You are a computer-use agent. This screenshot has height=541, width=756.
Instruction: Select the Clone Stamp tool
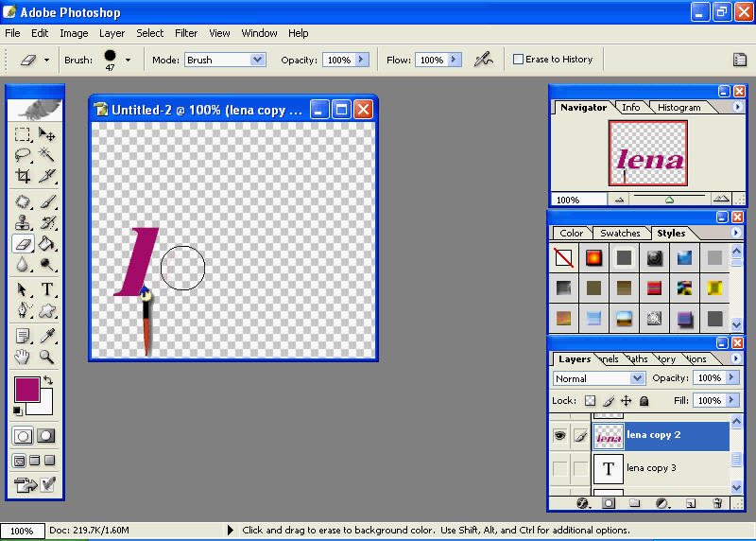[x=23, y=223]
